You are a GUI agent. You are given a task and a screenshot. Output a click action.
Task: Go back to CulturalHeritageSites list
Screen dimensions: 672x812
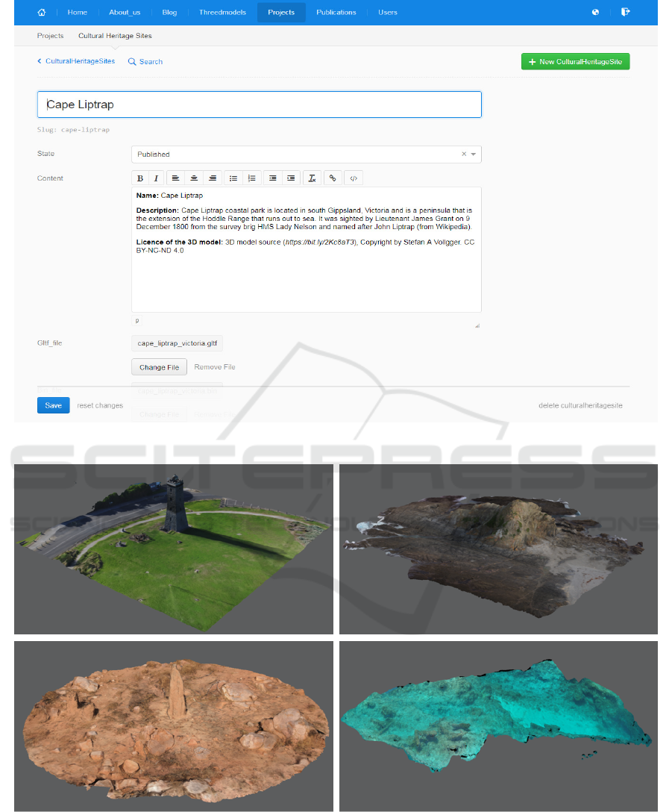[77, 61]
